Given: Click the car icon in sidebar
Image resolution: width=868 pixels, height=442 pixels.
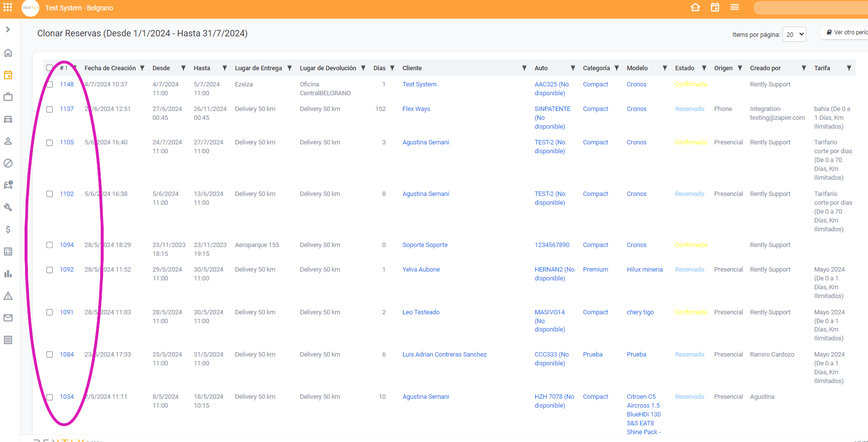Looking at the screenshot, I should 8,119.
